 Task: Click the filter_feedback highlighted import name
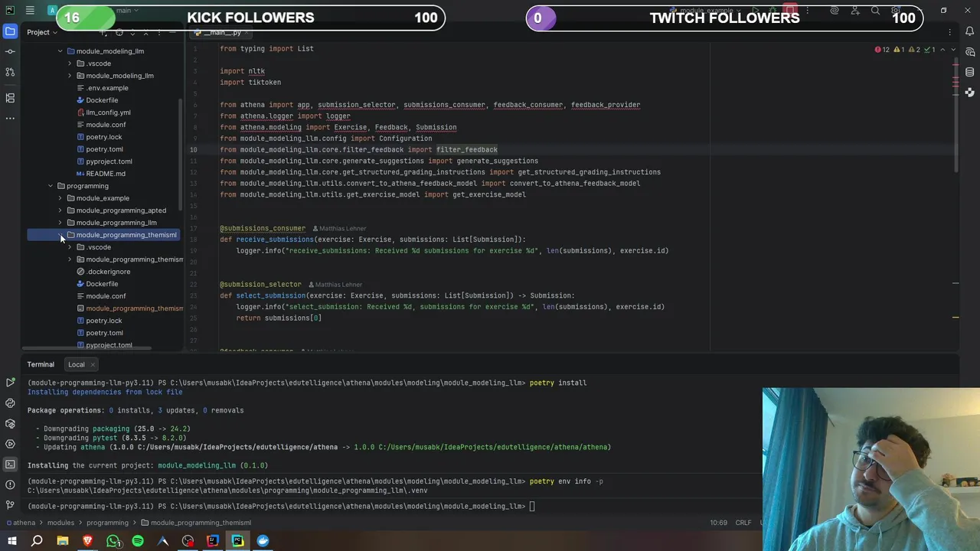466,150
